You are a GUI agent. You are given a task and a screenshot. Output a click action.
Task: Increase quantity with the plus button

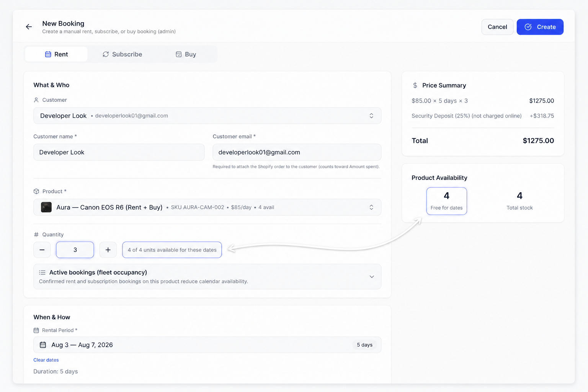click(108, 250)
